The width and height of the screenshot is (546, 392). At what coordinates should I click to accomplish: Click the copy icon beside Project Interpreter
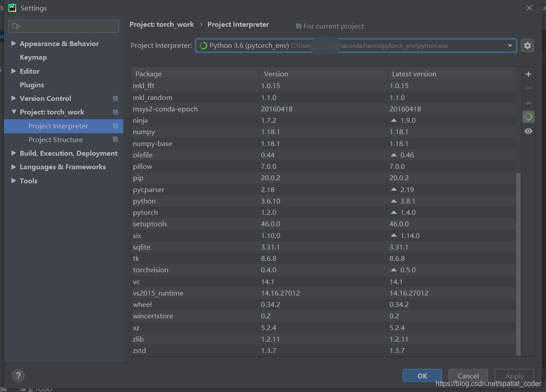pos(115,126)
